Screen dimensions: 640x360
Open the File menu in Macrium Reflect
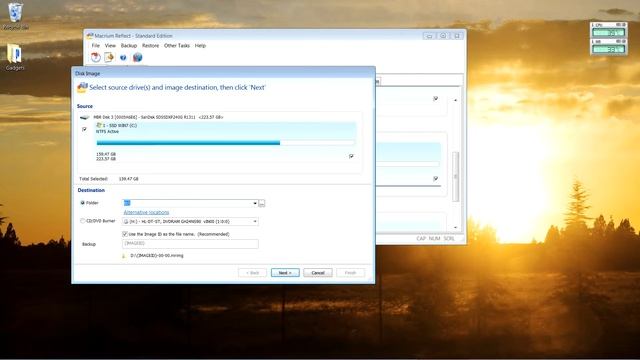click(x=96, y=46)
